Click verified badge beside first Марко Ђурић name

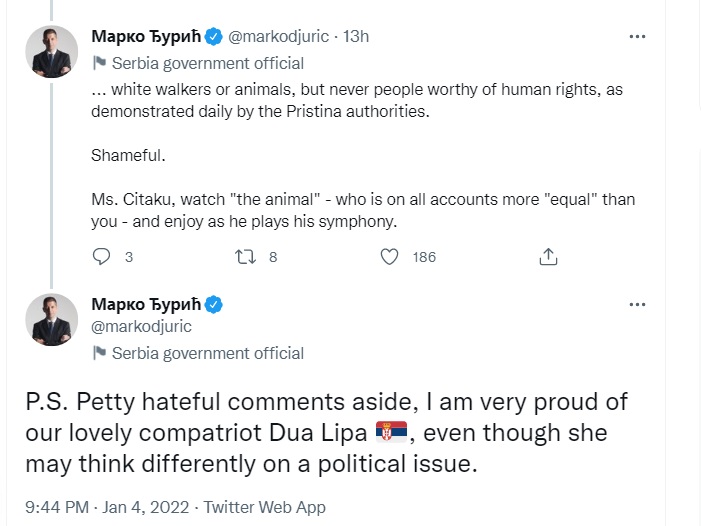click(214, 37)
